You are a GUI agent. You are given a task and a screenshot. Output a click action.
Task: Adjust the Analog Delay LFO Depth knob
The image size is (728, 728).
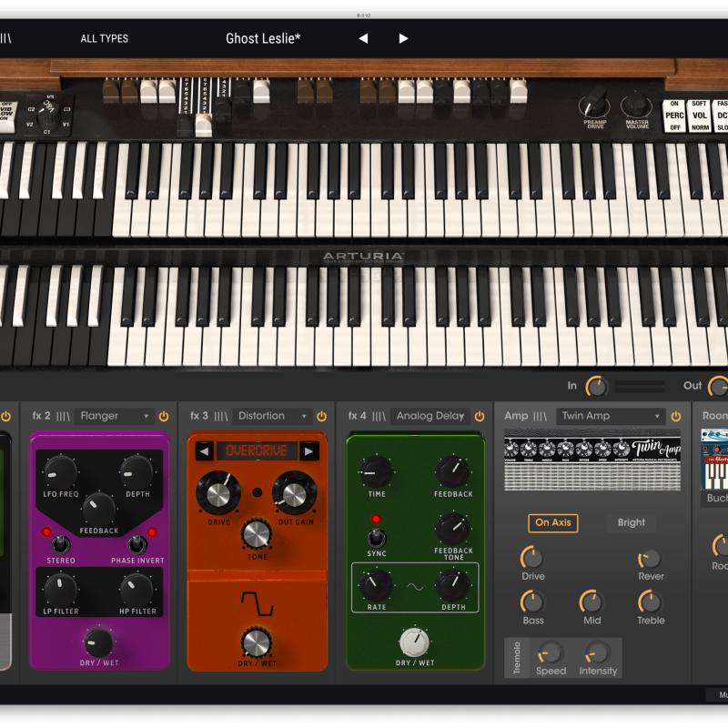(x=452, y=585)
